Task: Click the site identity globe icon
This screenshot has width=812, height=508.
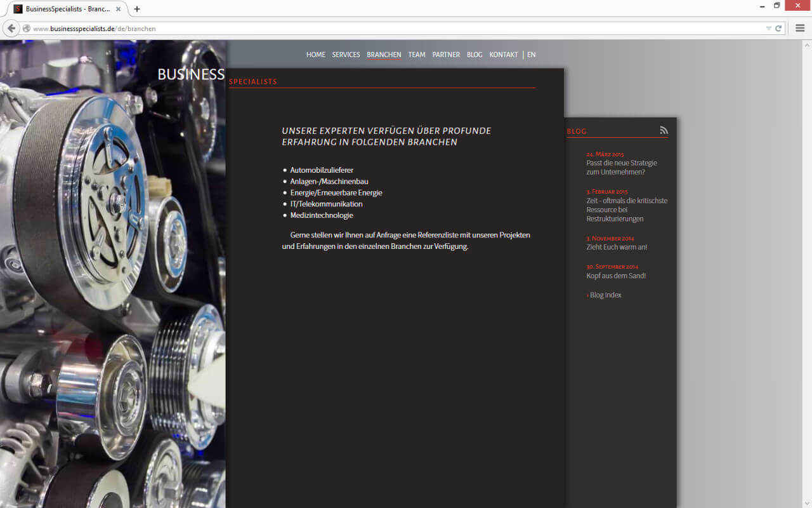Action: point(26,29)
